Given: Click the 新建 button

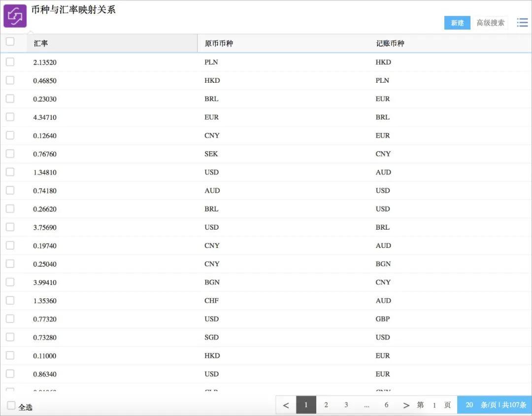Looking at the screenshot, I should pyautogui.click(x=457, y=23).
